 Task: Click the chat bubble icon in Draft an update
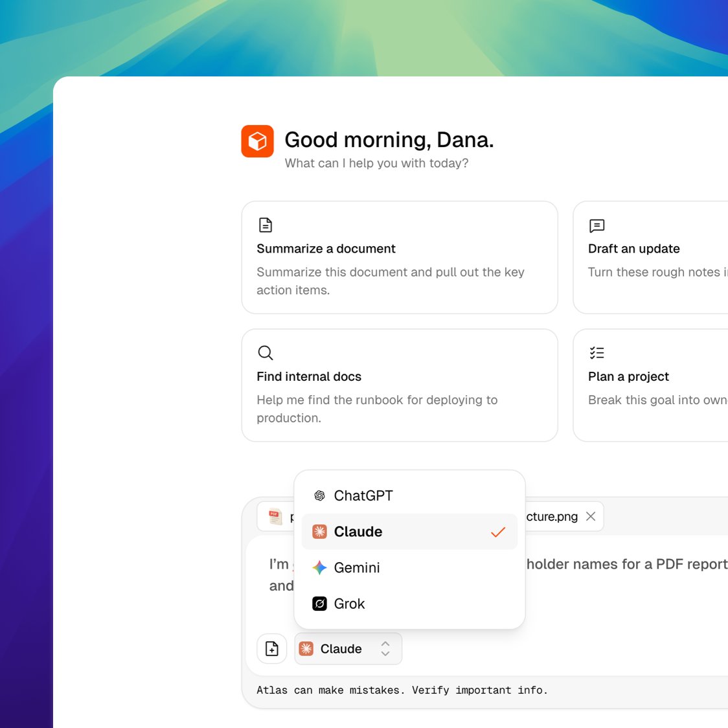597,225
